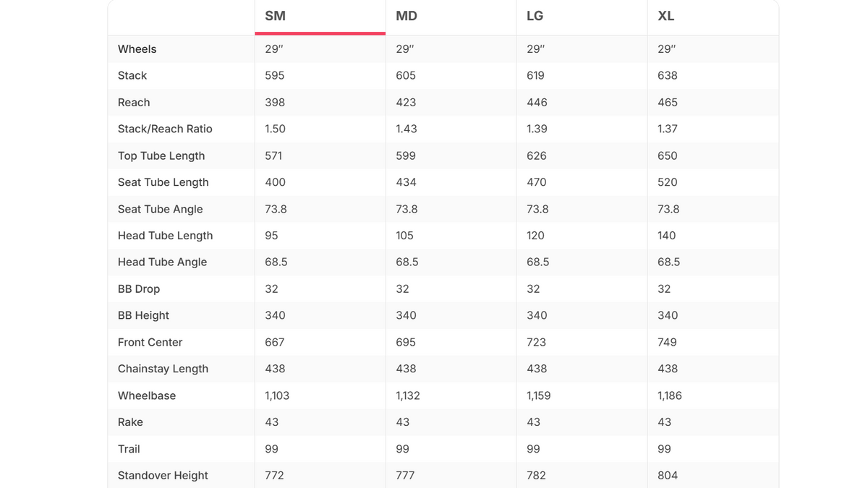
Task: Click the Head Tube Angle row label
Action: (163, 262)
